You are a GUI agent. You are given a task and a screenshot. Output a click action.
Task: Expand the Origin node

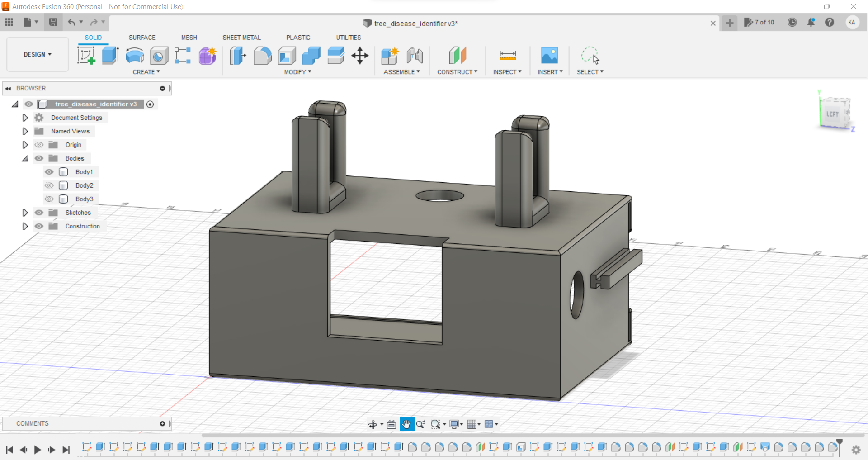click(25, 145)
